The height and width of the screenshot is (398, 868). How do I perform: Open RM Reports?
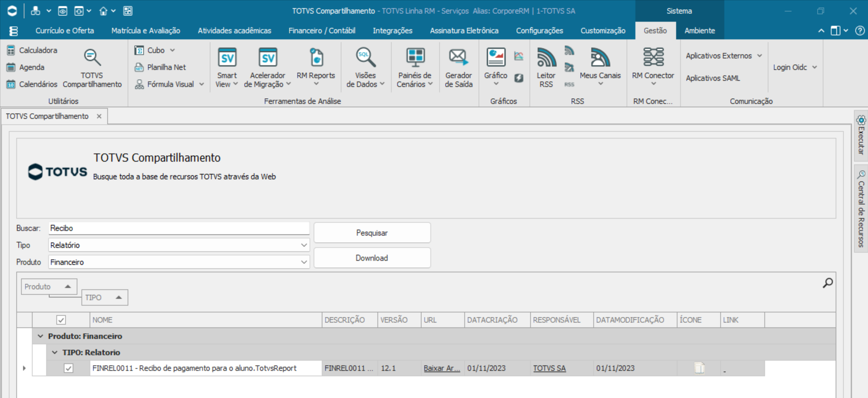[x=316, y=67]
